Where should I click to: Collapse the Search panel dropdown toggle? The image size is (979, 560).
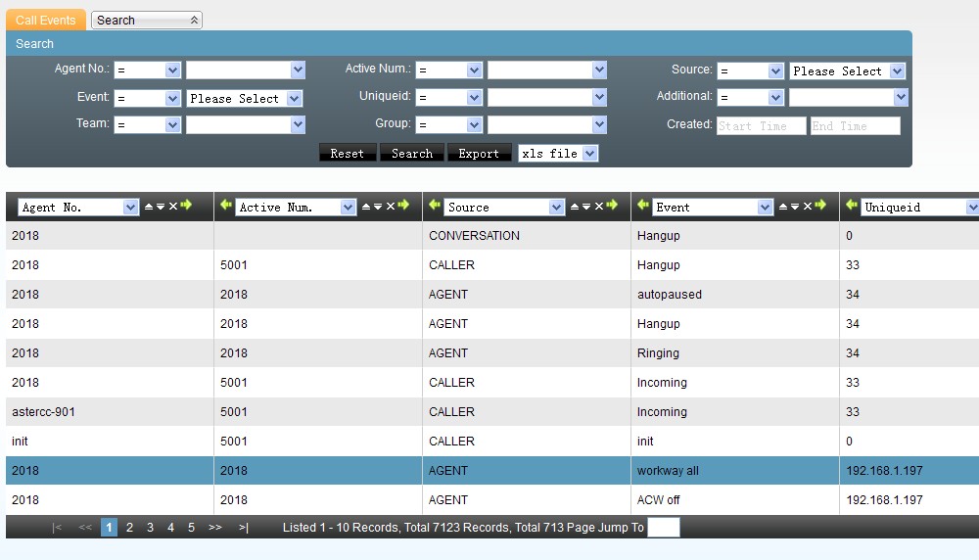(194, 20)
